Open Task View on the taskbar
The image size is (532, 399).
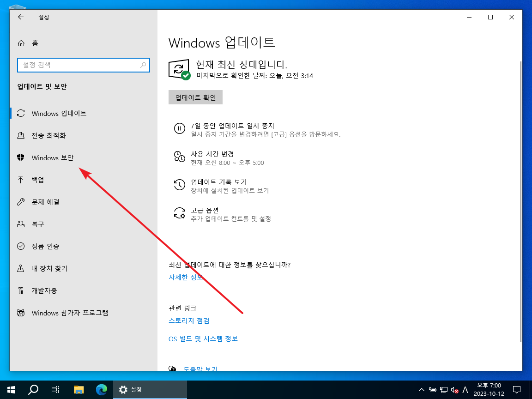coord(55,389)
